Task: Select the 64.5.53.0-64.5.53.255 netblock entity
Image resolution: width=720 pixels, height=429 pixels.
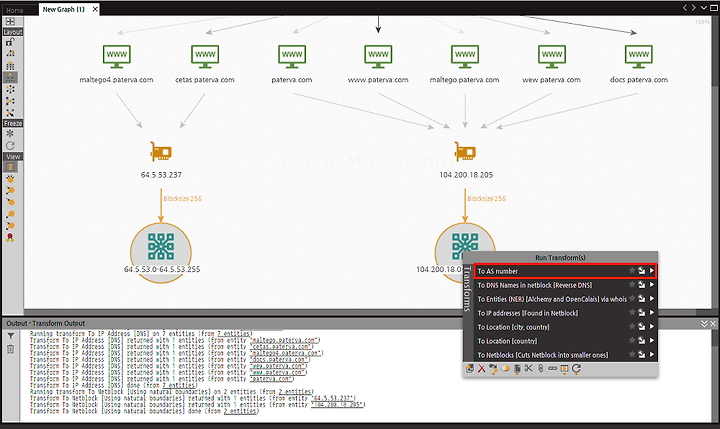Action: coord(161,253)
